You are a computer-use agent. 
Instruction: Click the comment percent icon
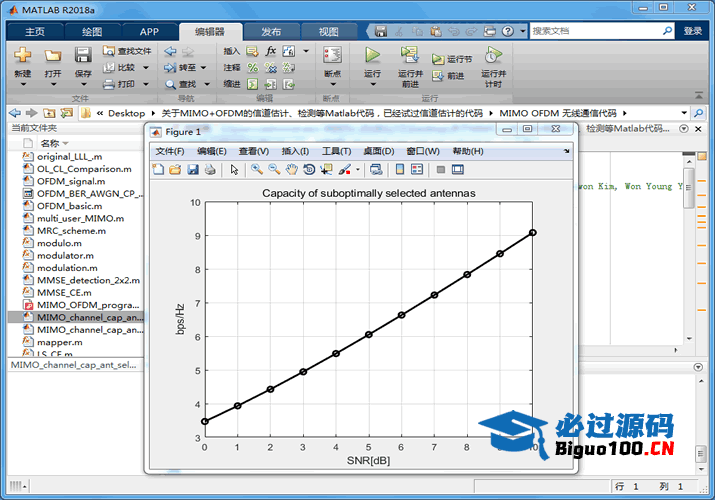tap(253, 67)
